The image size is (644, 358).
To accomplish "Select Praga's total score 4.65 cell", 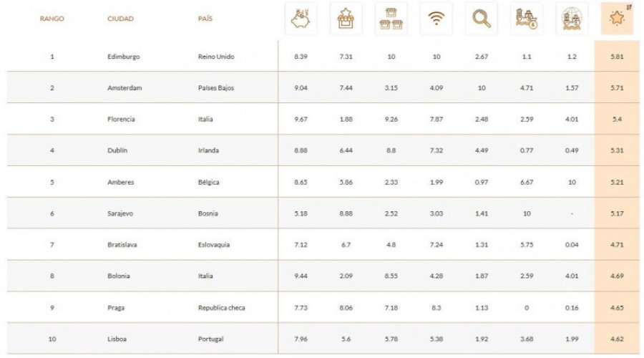I will (617, 307).
